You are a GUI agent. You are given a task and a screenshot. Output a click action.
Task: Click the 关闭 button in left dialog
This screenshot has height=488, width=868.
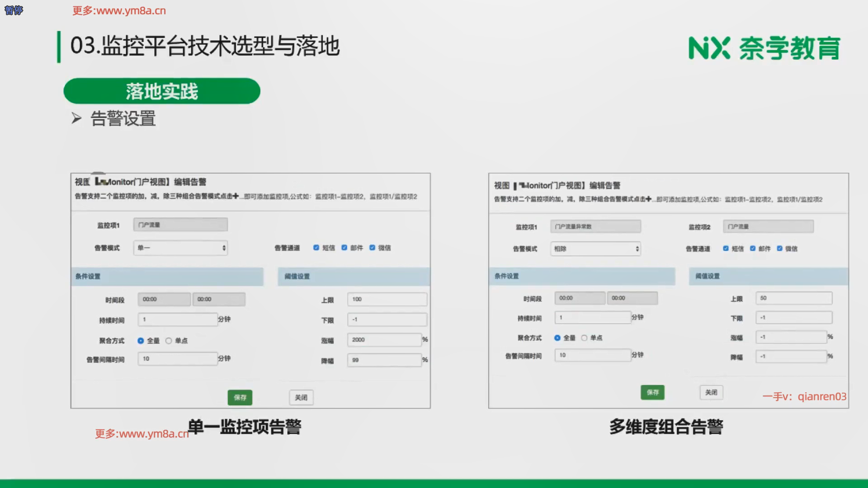tap(301, 398)
